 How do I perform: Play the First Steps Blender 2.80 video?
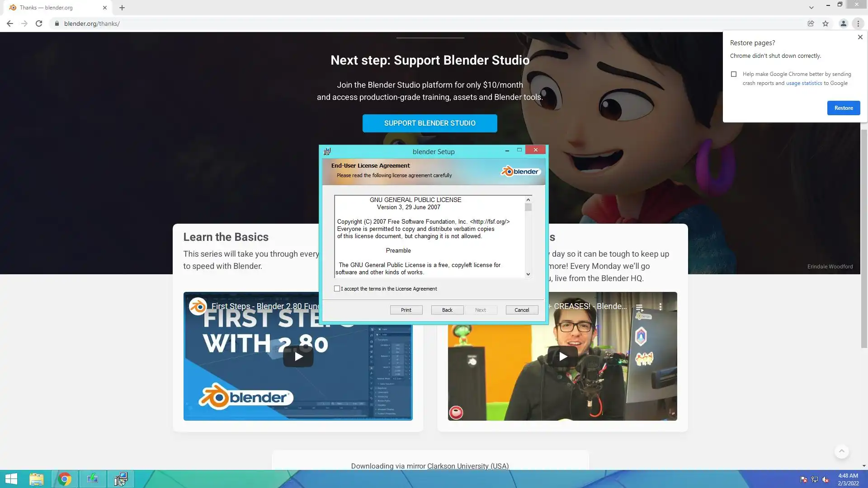pyautogui.click(x=298, y=357)
